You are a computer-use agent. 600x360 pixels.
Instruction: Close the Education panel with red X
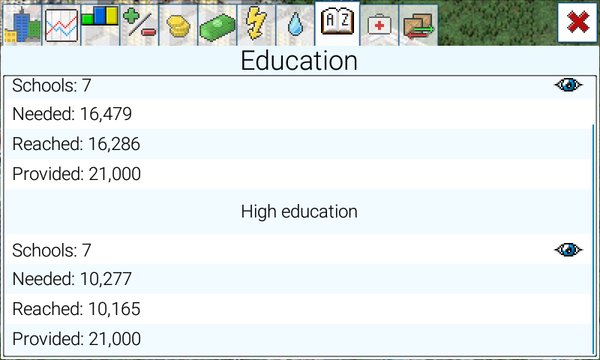577,22
